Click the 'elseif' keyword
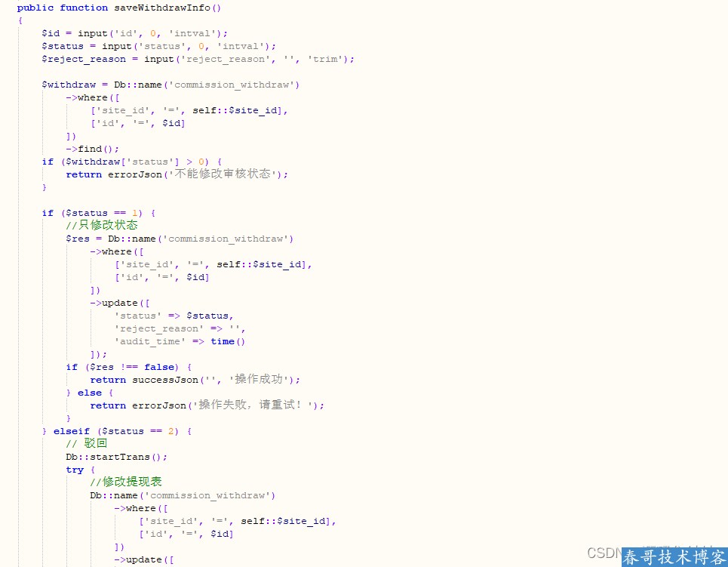The image size is (728, 567). pyautogui.click(x=72, y=431)
